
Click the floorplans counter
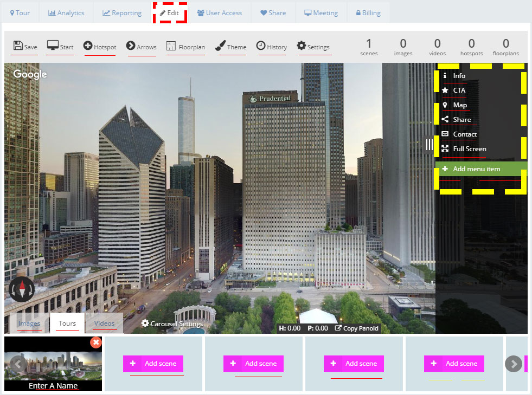(x=506, y=47)
